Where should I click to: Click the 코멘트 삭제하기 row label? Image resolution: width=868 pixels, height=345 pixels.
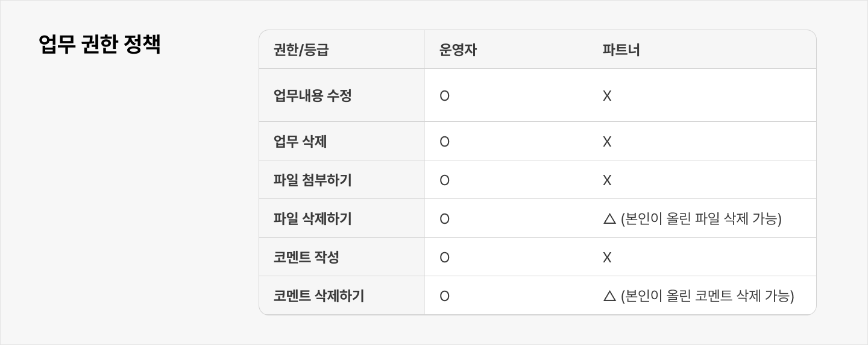coord(319,296)
